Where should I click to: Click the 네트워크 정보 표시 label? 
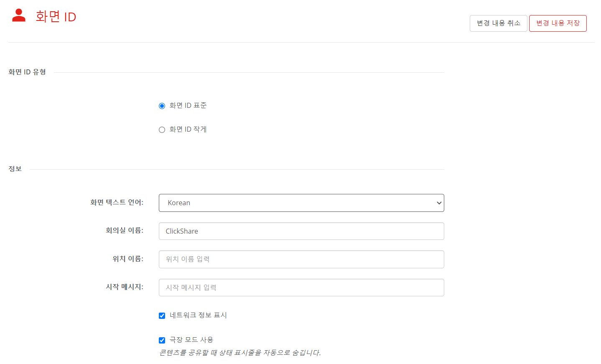pos(198,315)
